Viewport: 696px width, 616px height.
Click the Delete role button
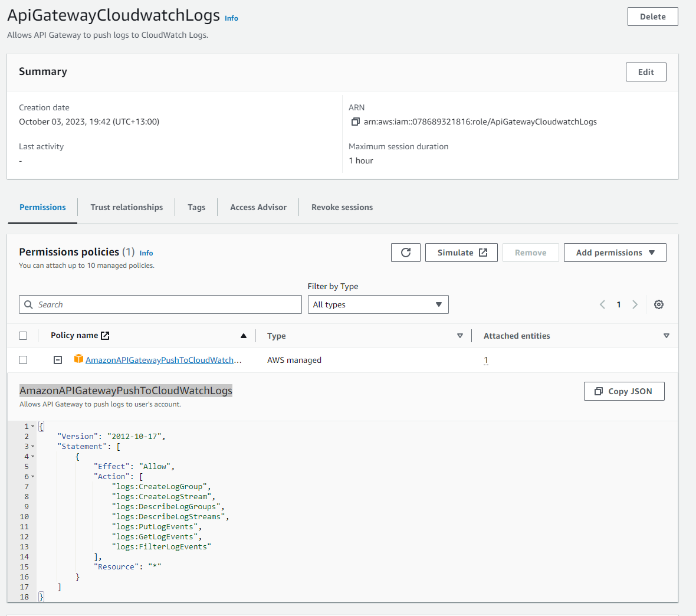click(x=652, y=17)
